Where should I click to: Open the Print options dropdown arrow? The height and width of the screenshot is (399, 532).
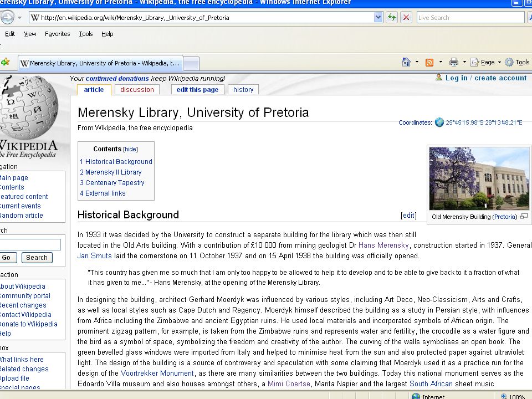click(464, 62)
